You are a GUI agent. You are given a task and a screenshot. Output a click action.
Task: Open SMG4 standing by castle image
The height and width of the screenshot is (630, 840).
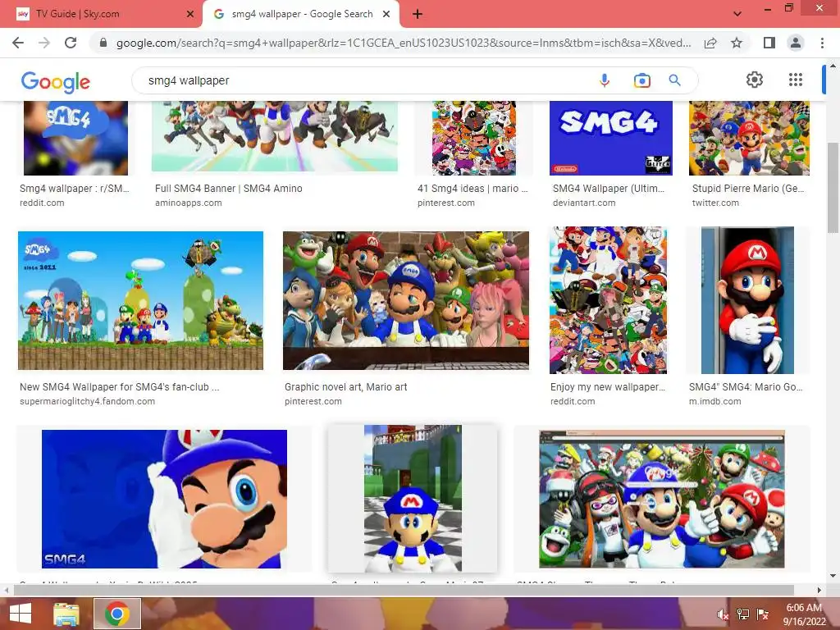click(413, 499)
